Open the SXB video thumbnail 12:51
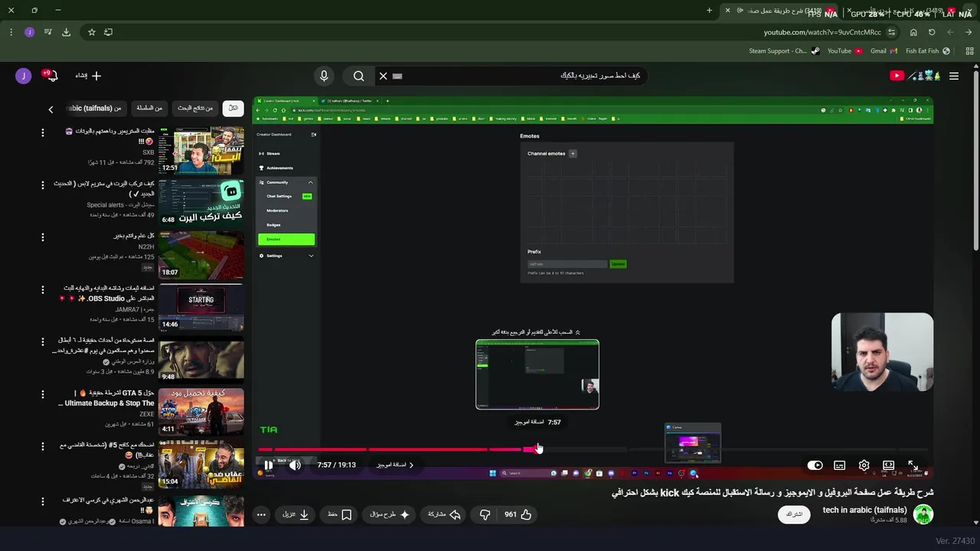The image size is (980, 551). pyautogui.click(x=201, y=151)
